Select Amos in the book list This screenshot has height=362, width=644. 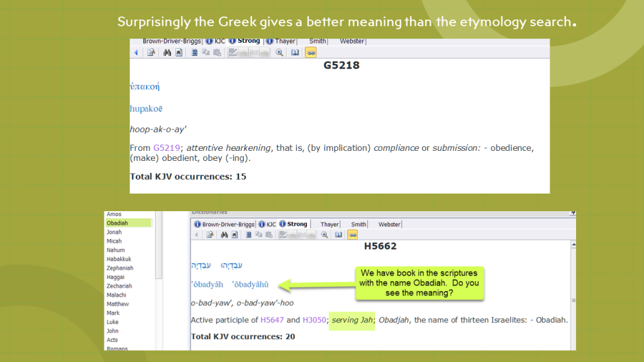tap(114, 214)
